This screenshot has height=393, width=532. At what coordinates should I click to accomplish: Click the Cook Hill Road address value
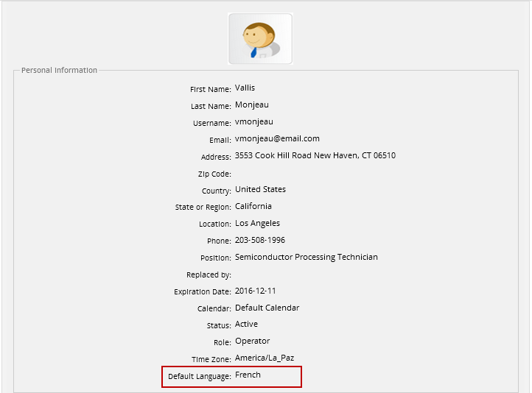pyautogui.click(x=315, y=156)
